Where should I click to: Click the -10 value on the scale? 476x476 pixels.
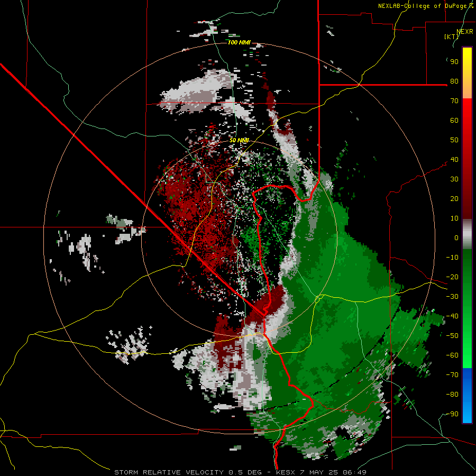(x=452, y=258)
